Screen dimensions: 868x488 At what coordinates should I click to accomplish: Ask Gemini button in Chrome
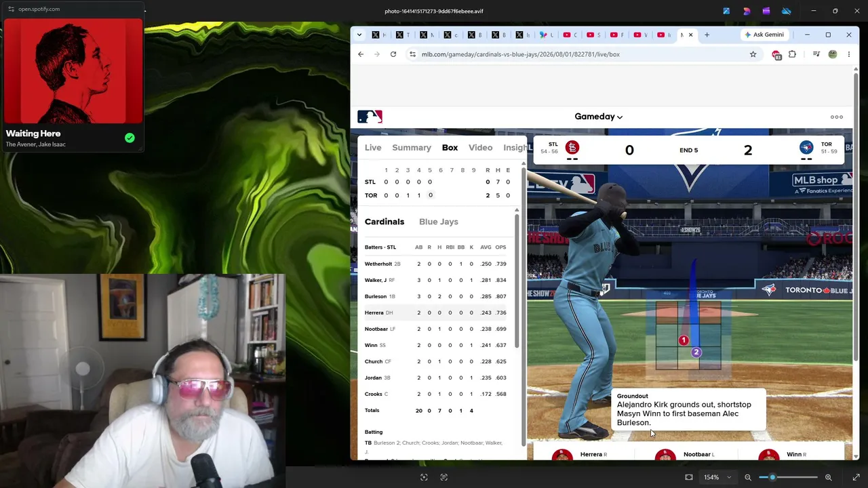(764, 35)
